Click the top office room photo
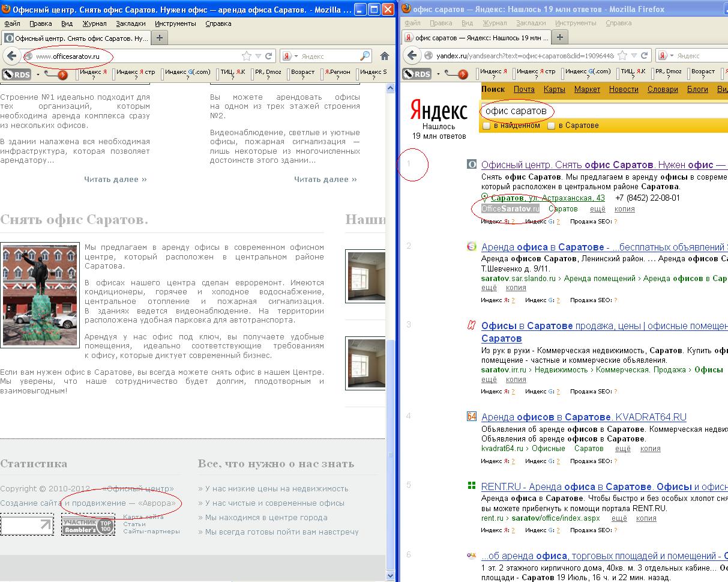Screen dimensions: 728x582 coord(366,276)
